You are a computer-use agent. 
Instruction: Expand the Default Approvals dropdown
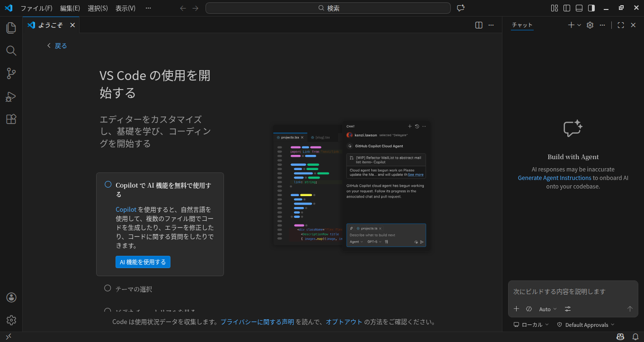point(586,325)
